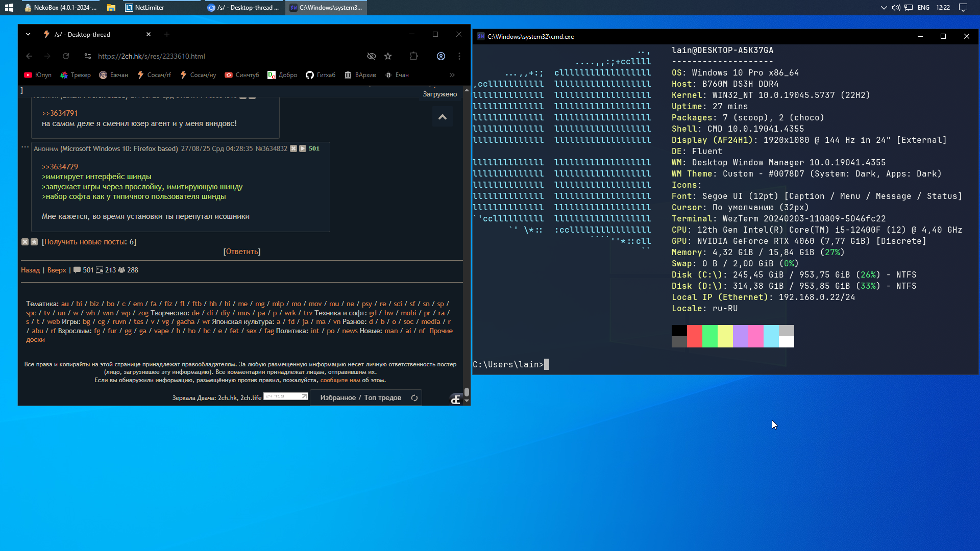This screenshot has width=980, height=551.
Task: Click the browser profile avatar icon
Action: click(x=441, y=56)
